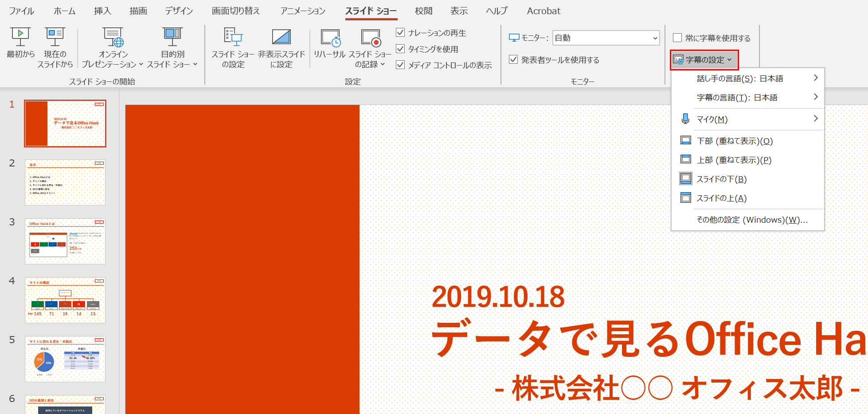
Task: Click subtitle settings gear icon
Action: 678,60
